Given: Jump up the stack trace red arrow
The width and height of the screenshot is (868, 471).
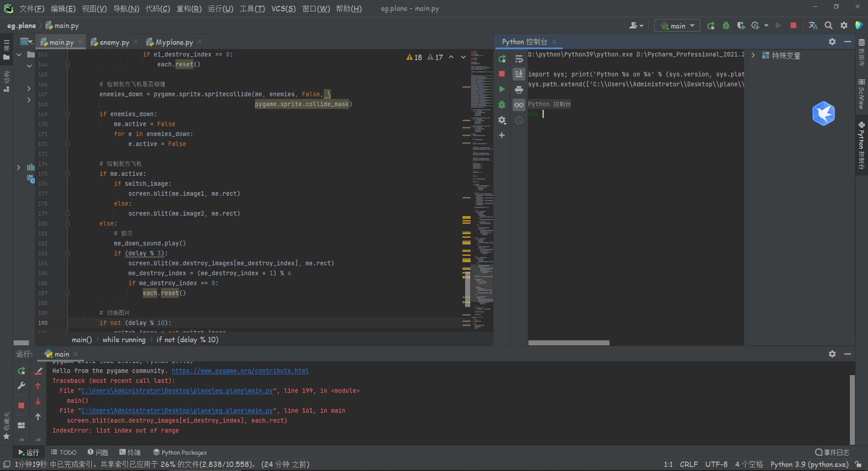Looking at the screenshot, I should point(38,386).
